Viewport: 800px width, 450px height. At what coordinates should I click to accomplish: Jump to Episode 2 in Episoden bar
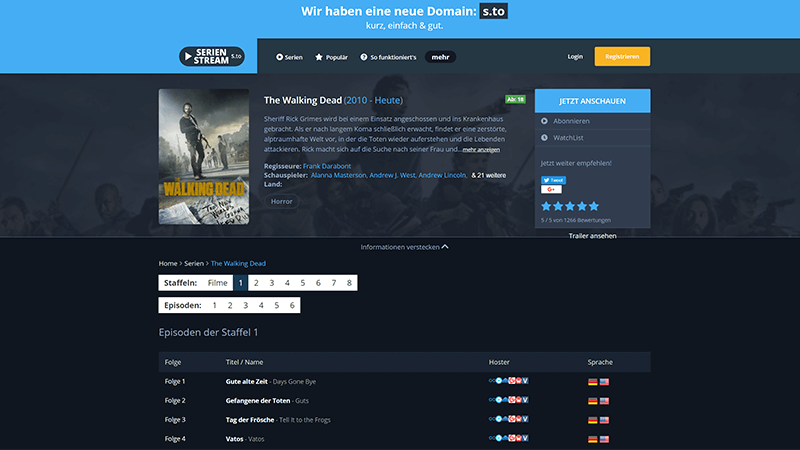point(230,305)
